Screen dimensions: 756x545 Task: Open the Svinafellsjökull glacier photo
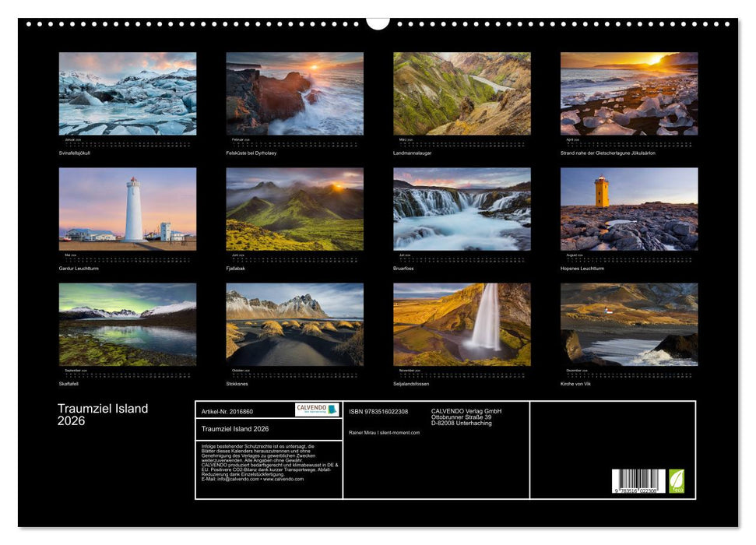coord(128,94)
